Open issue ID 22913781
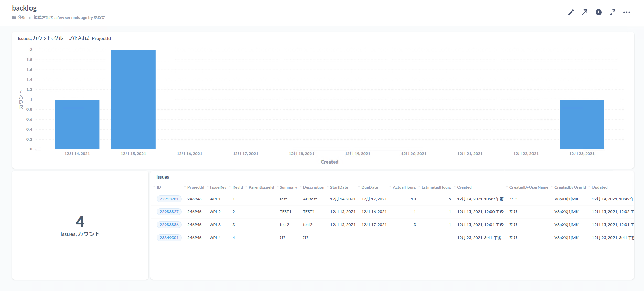This screenshot has height=291, width=644. click(x=169, y=199)
